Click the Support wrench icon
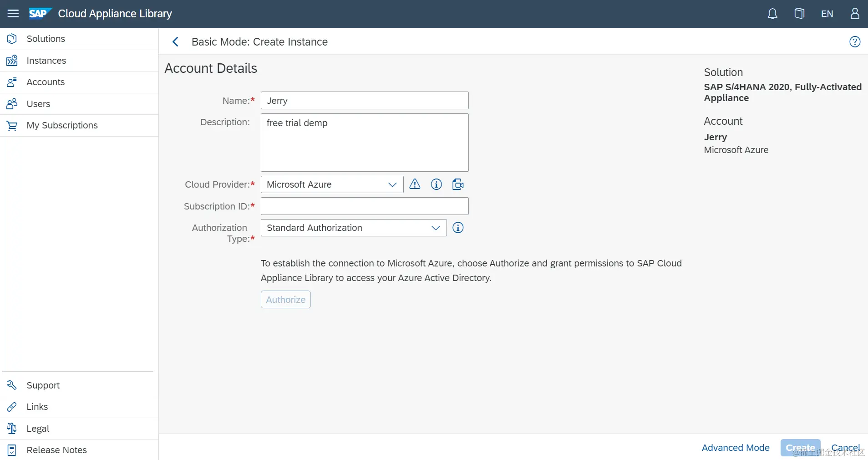This screenshot has width=868, height=460. click(12, 385)
